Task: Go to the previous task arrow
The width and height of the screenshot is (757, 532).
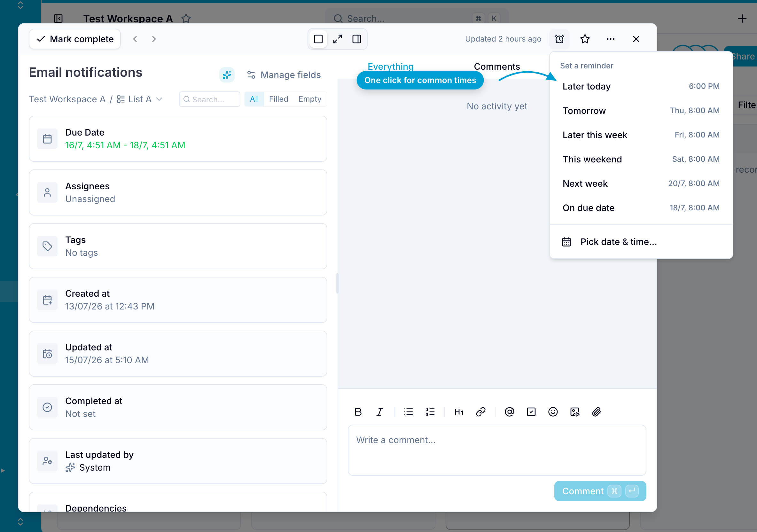Action: 135,39
